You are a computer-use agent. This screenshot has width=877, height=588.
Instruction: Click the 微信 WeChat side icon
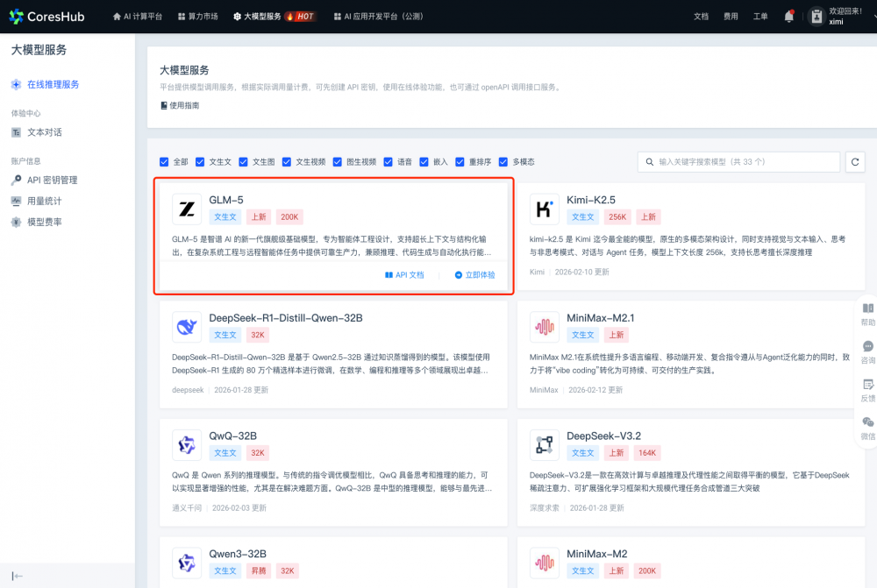tap(867, 428)
